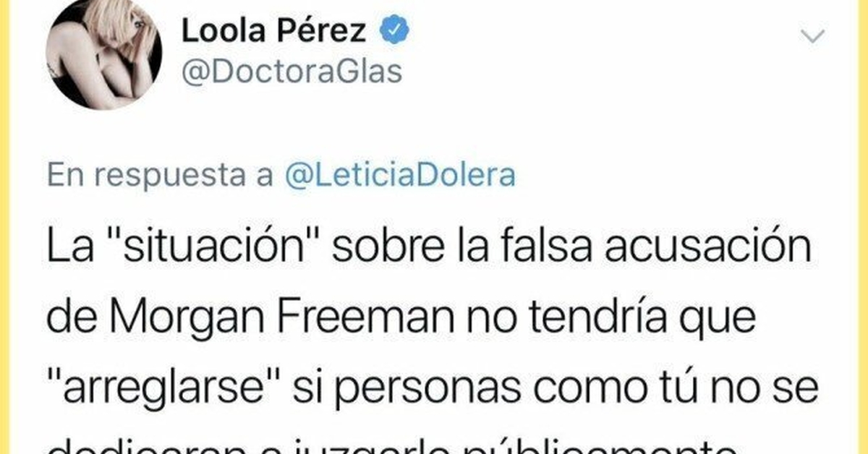
Task: Visit the @LeticiaDolera mention link
Action: [x=400, y=176]
